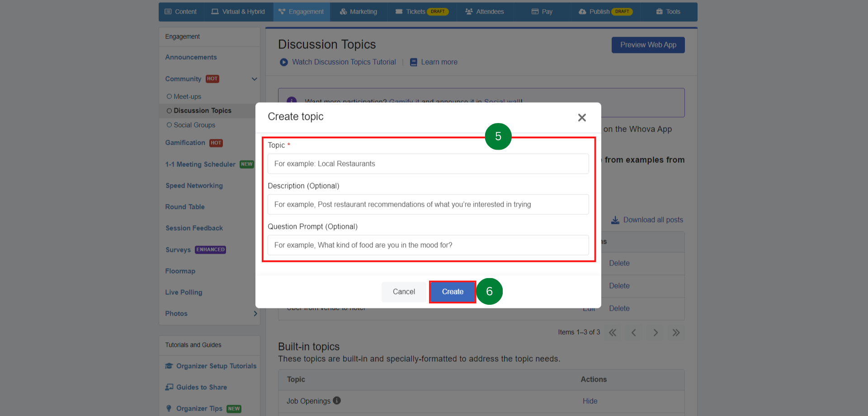This screenshot has width=868, height=416.
Task: Select the Social Groups radio option
Action: [x=169, y=125]
